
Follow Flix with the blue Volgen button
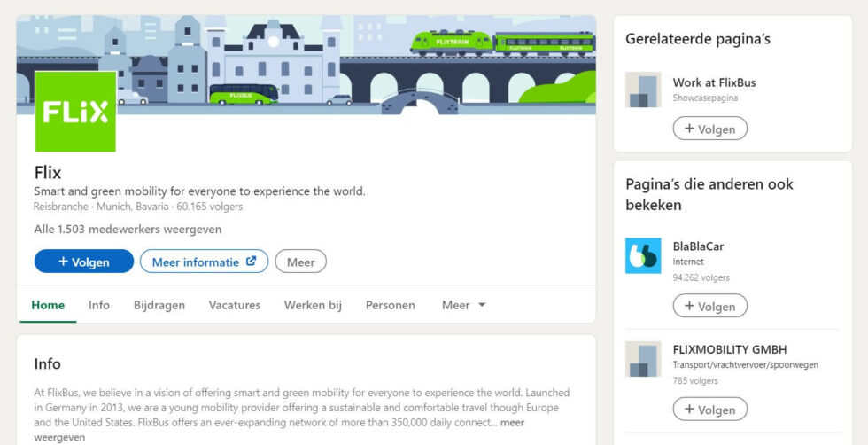84,262
